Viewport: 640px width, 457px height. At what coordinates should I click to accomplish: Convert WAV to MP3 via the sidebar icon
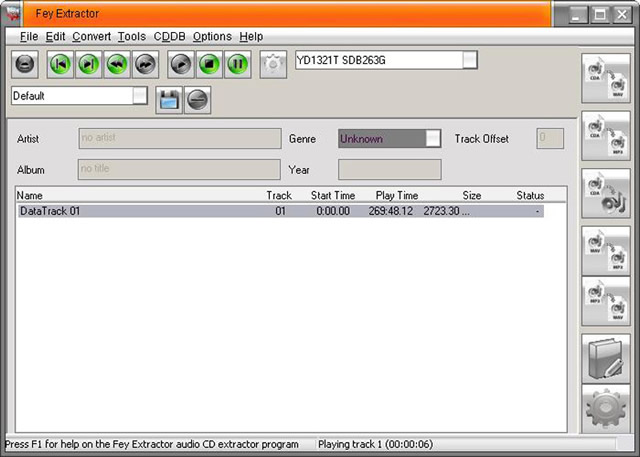pyautogui.click(x=606, y=251)
